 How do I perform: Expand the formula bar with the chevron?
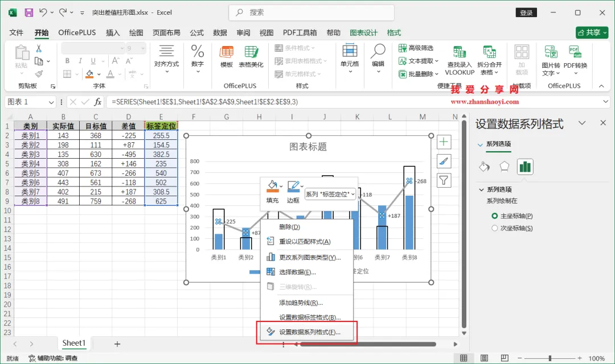click(605, 102)
